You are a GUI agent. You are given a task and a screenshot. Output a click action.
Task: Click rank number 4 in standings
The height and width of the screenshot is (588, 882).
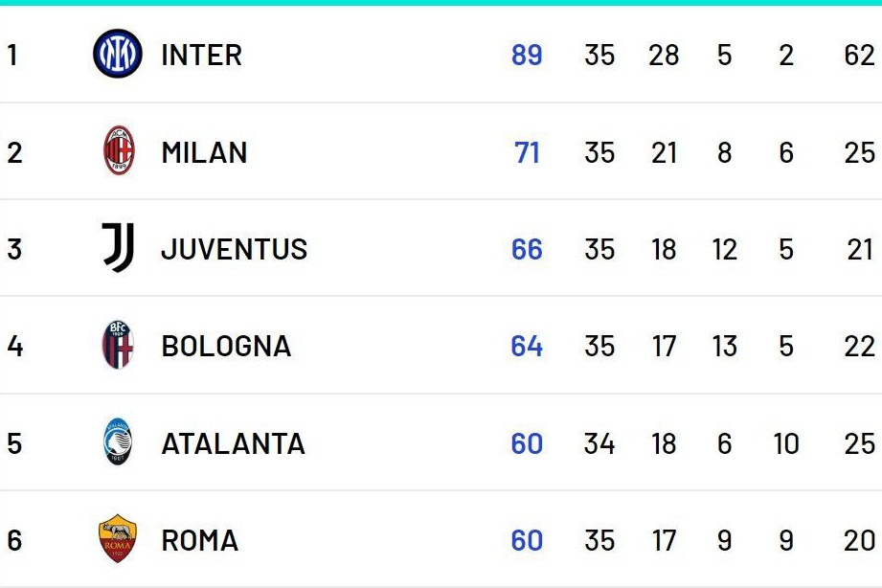pos(14,346)
